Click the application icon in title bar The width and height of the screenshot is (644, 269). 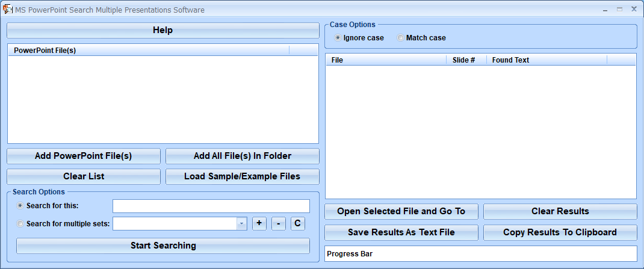click(x=7, y=10)
